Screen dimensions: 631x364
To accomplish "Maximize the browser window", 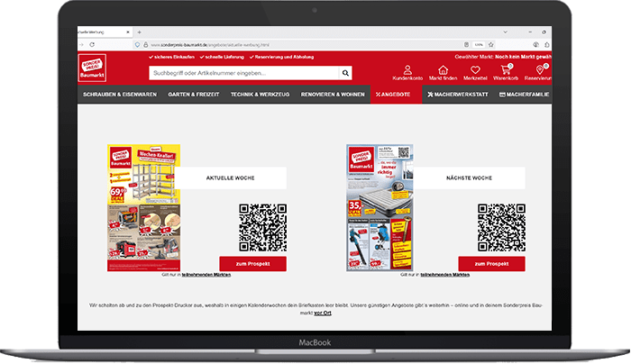I will coord(544,32).
